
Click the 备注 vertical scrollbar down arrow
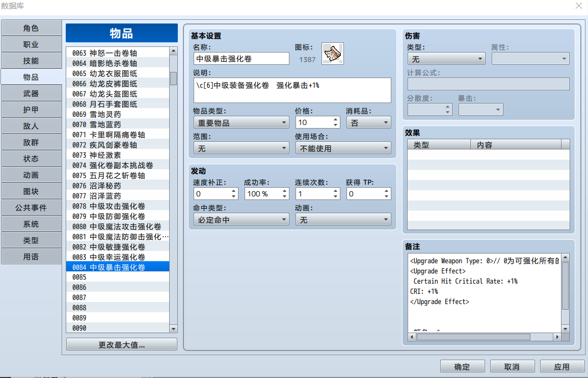tap(566, 329)
